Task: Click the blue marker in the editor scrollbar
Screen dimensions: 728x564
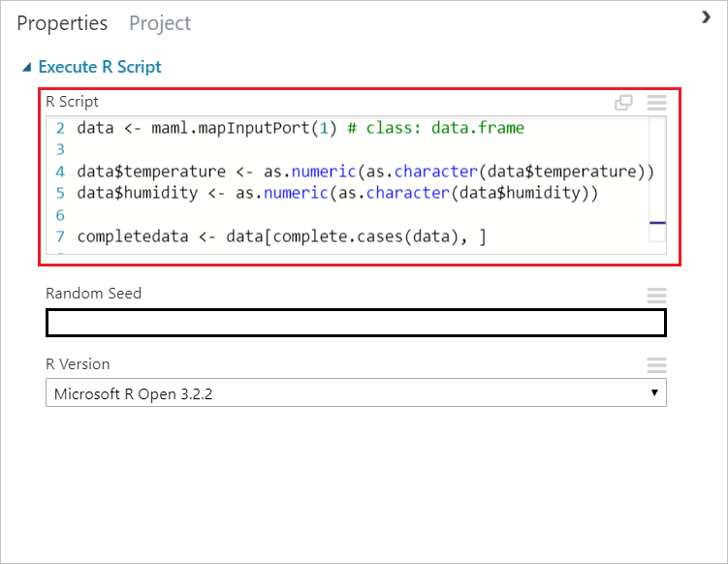Action: coord(657,223)
